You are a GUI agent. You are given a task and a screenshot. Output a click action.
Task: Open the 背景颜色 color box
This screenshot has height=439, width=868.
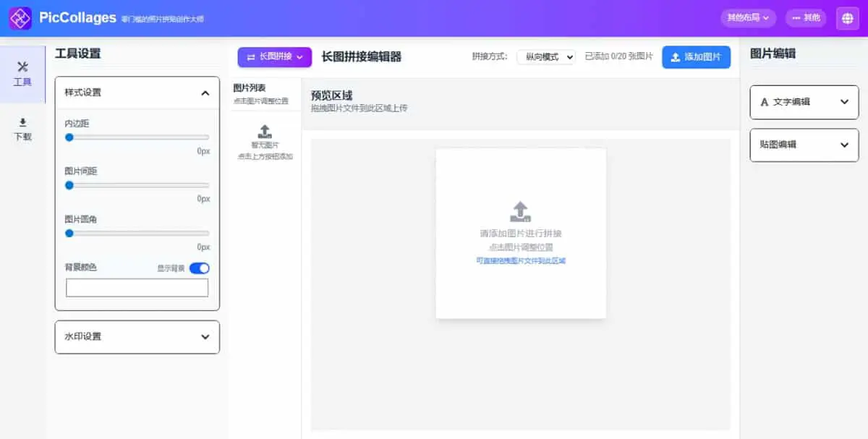coord(137,288)
